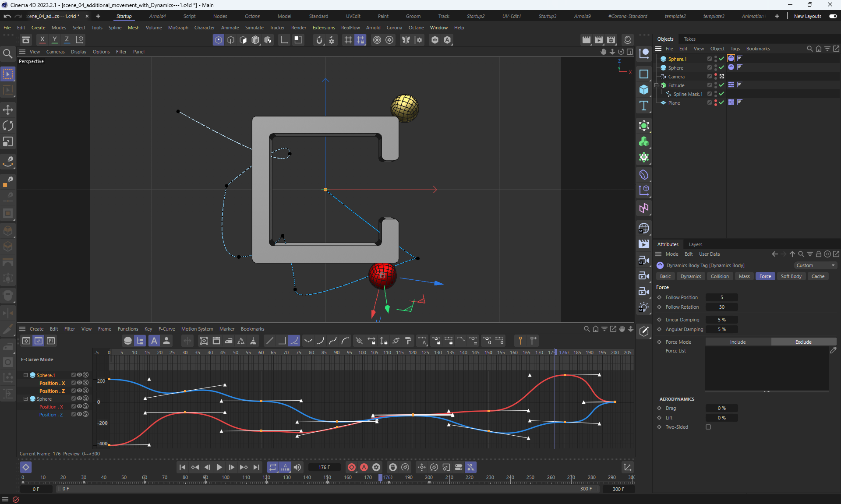Toggle Sphere.1 visibility eye in F-Curve list

coord(79,375)
